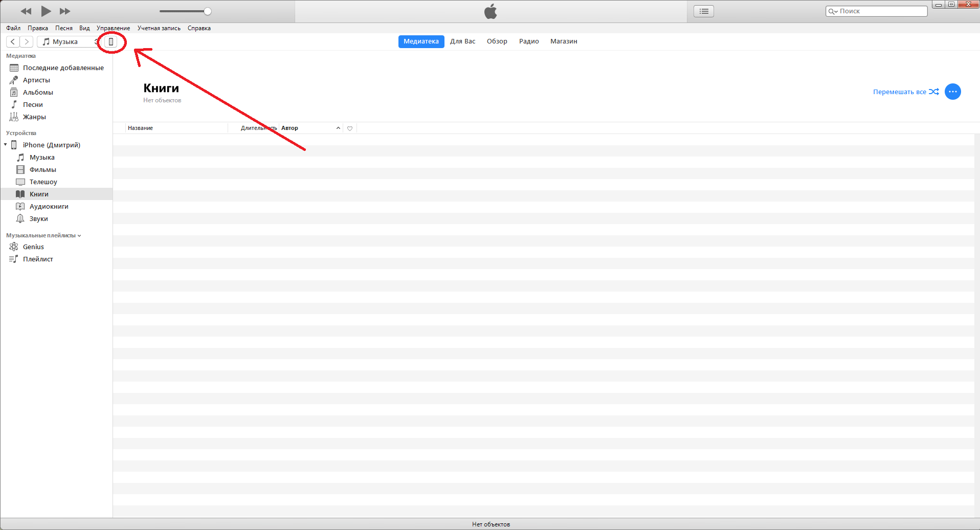Open the Управление menu
The height and width of the screenshot is (530, 980).
point(113,28)
